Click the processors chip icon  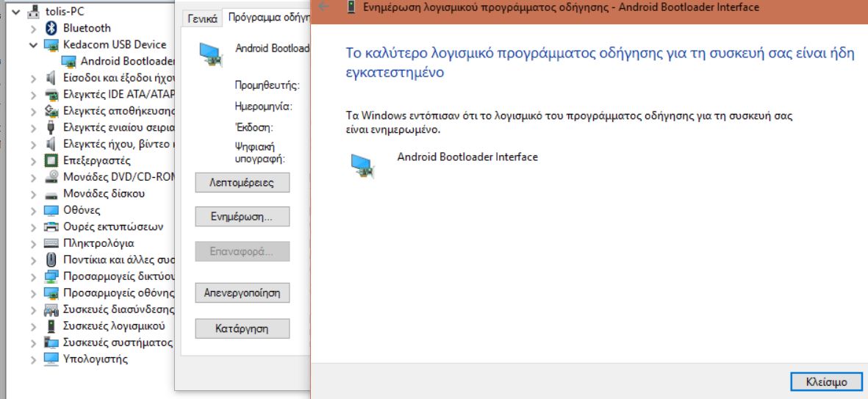tap(51, 160)
